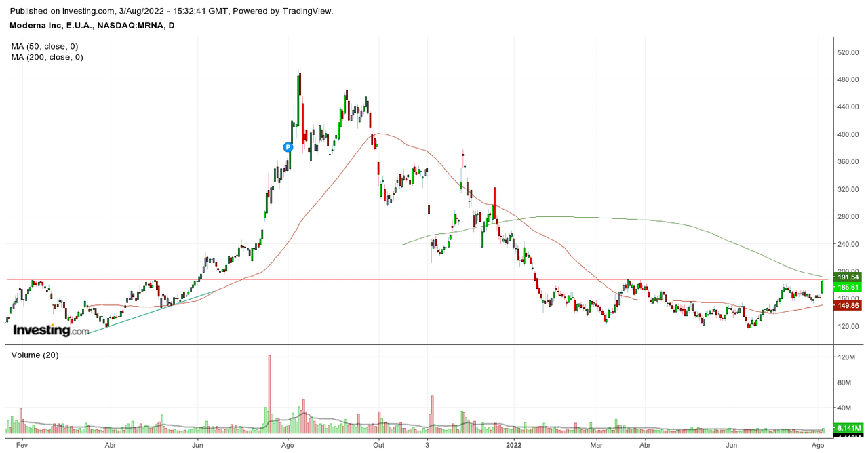Click the 480.00 price axis label
This screenshot has width=868, height=453.
tap(849, 79)
